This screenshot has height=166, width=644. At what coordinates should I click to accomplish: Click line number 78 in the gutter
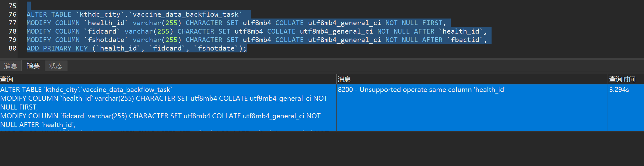click(13, 31)
